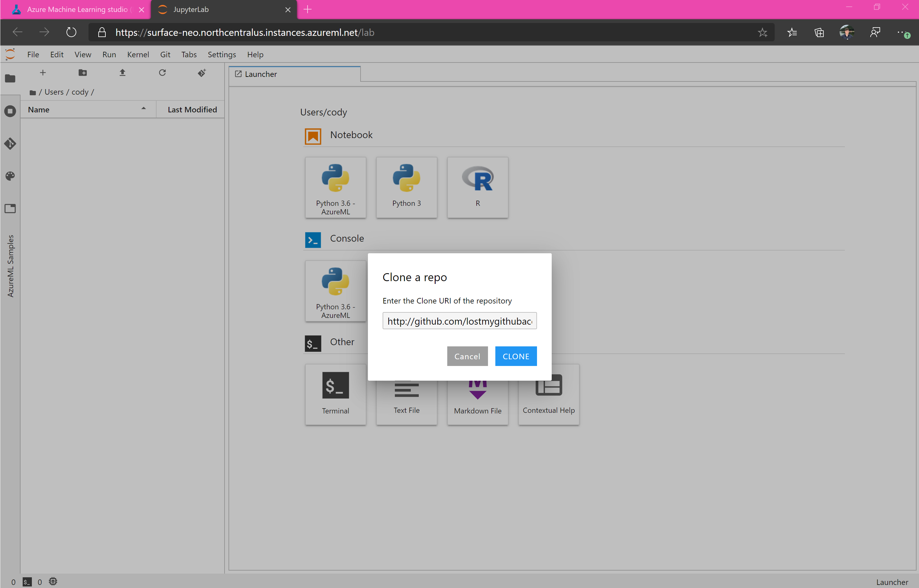
Task: Open the Git sidebar panel icon
Action: pyautogui.click(x=10, y=144)
